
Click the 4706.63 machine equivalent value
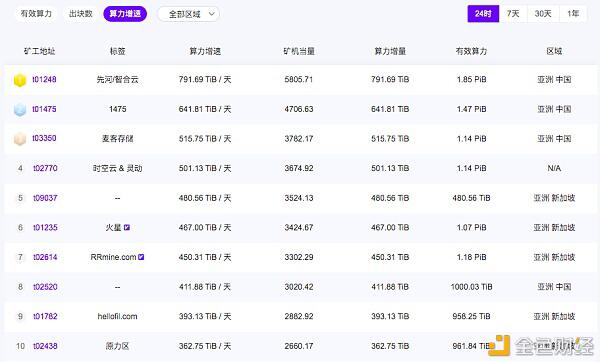299,109
